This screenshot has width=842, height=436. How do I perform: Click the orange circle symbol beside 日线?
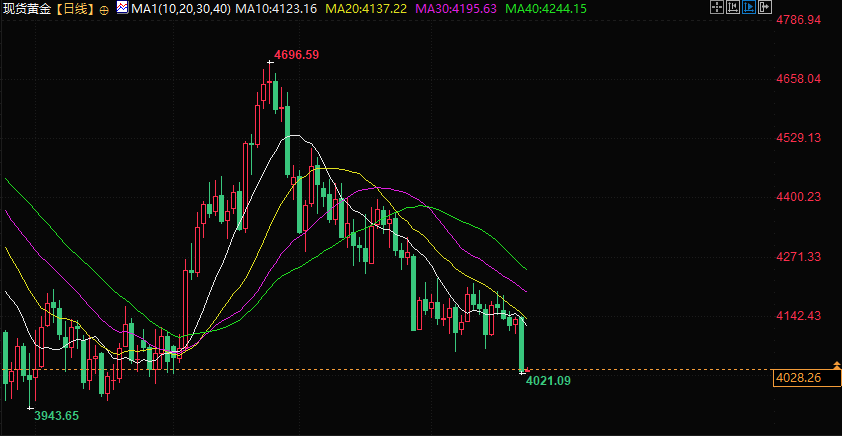(104, 10)
